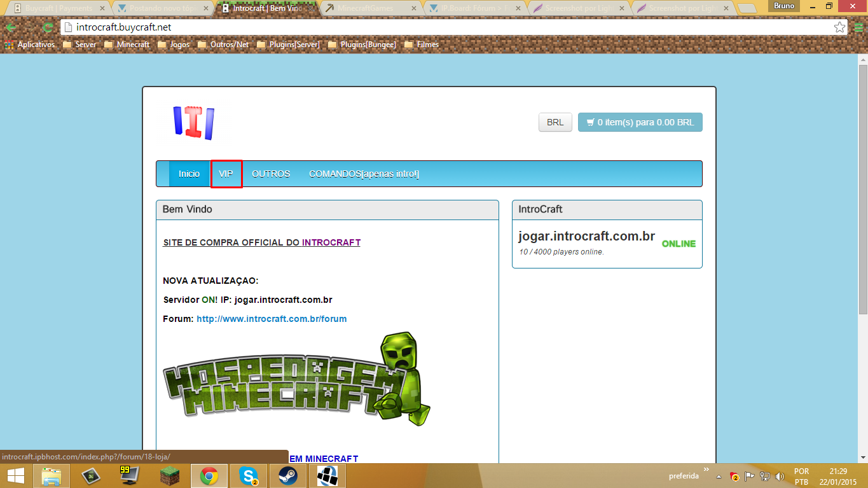Screen dimensions: 868x488
Task: Switch to the IP.Board Fórum browser tab
Action: [474, 8]
